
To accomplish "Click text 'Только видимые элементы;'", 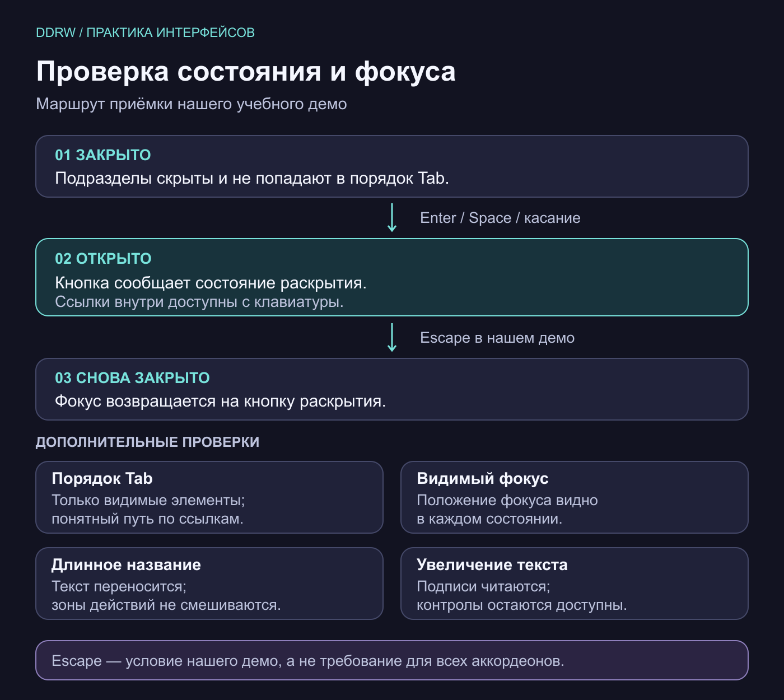I will [x=148, y=500].
